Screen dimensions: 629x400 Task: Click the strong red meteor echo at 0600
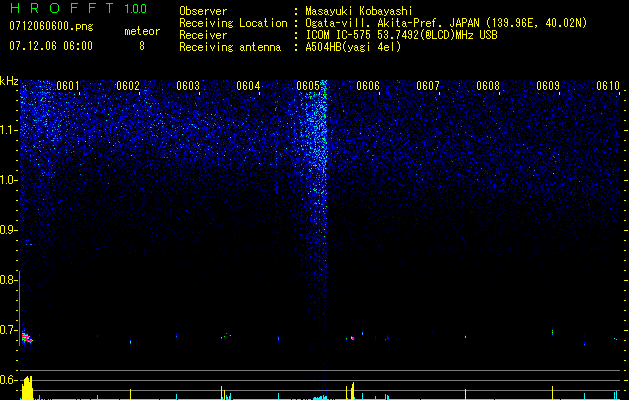coord(27,338)
